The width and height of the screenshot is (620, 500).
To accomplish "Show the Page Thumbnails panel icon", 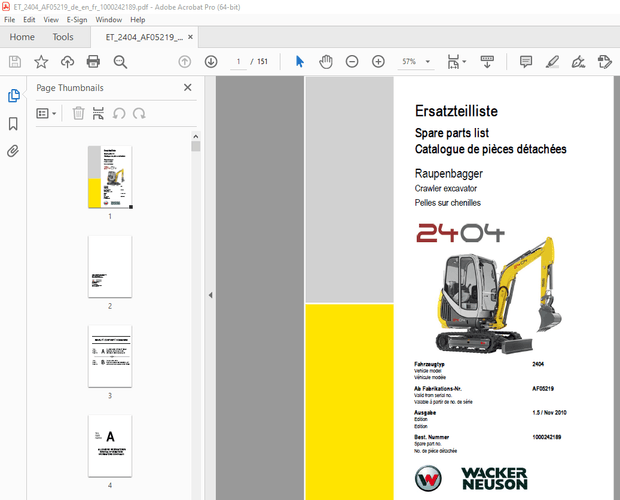I will (13, 95).
